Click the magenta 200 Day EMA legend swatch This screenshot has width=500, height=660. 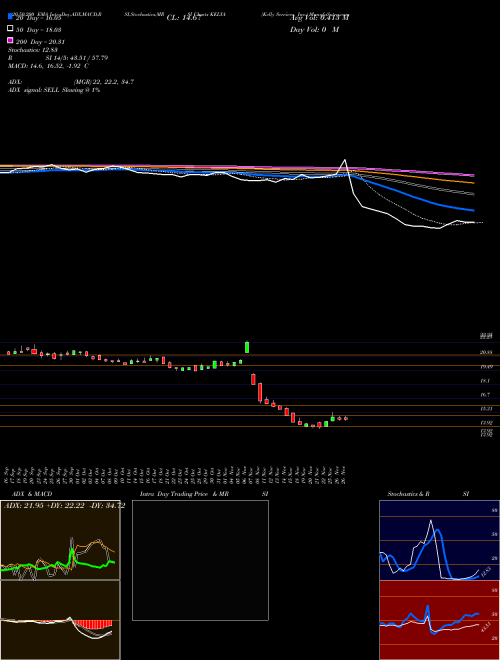tap(10, 40)
